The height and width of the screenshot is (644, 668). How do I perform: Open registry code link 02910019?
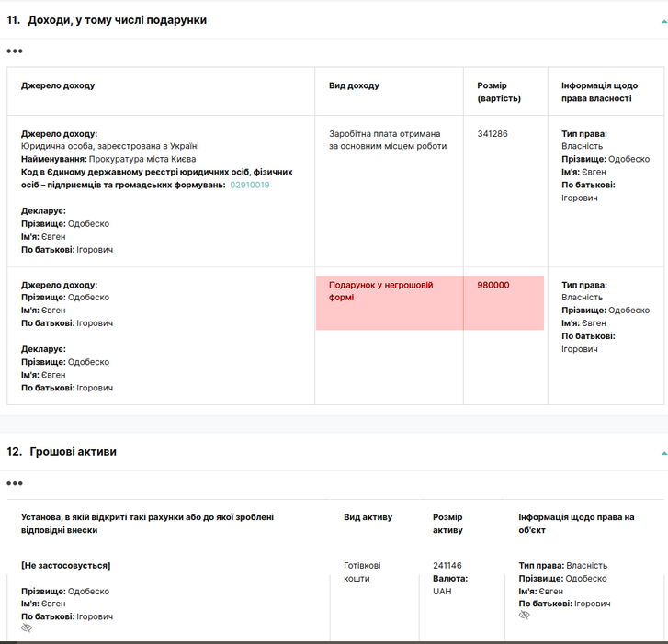[x=250, y=185]
